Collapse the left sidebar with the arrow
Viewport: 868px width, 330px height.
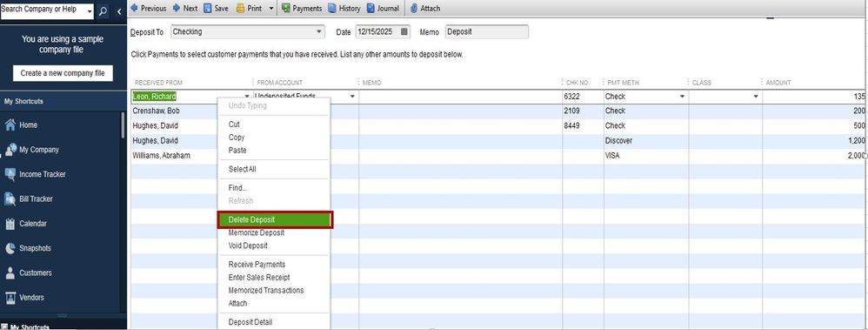[119, 11]
